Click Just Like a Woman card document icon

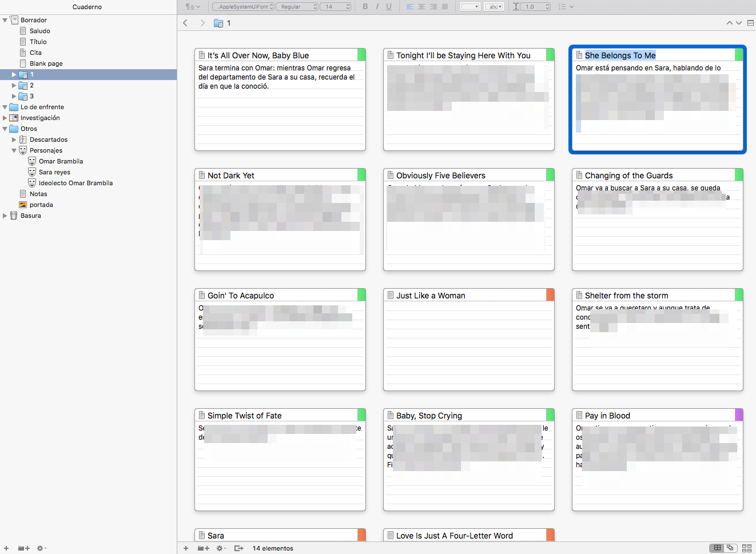391,295
